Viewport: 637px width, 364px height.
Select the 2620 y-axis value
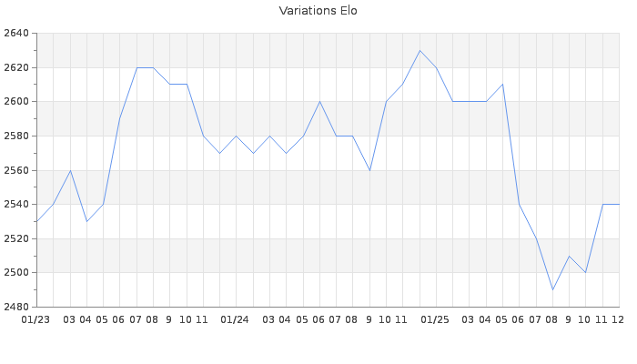pyautogui.click(x=15, y=67)
